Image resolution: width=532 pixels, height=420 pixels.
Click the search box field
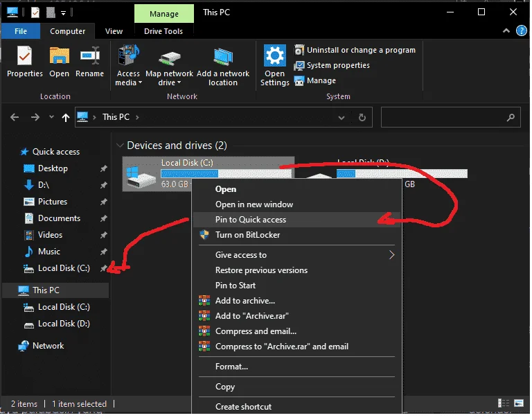pos(450,117)
